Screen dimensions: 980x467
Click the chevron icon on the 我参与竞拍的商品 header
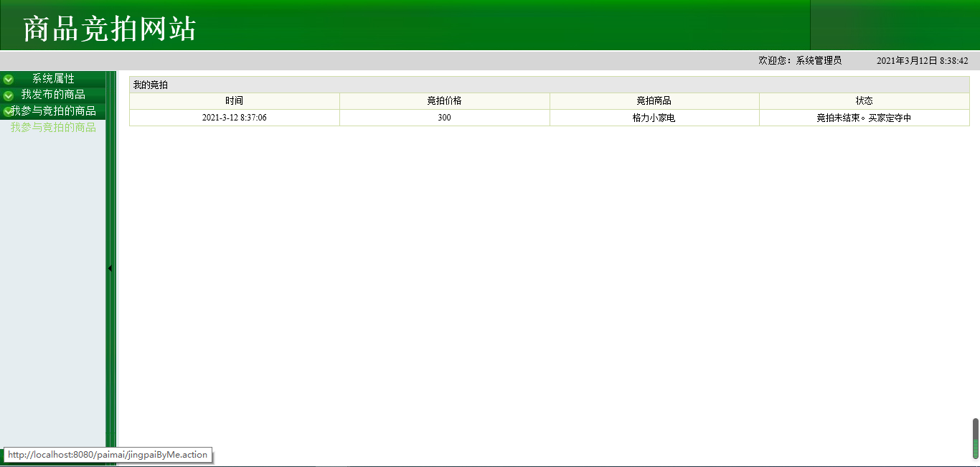[x=9, y=111]
